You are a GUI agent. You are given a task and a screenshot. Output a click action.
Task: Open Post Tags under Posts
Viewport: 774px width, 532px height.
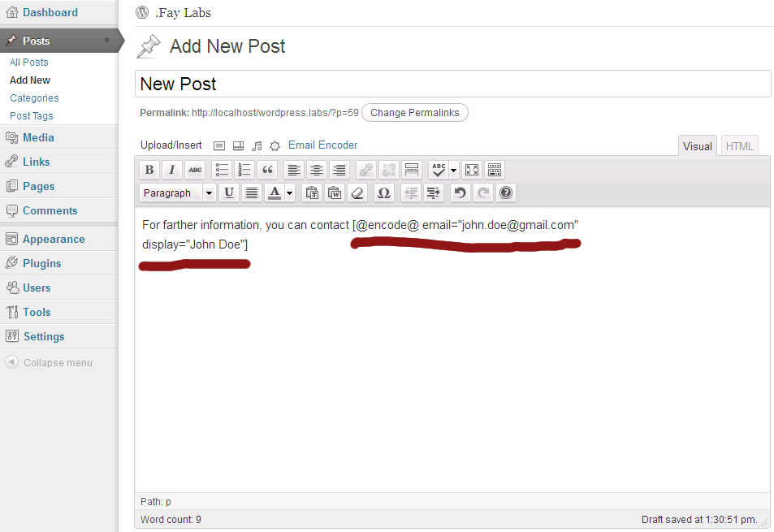32,115
